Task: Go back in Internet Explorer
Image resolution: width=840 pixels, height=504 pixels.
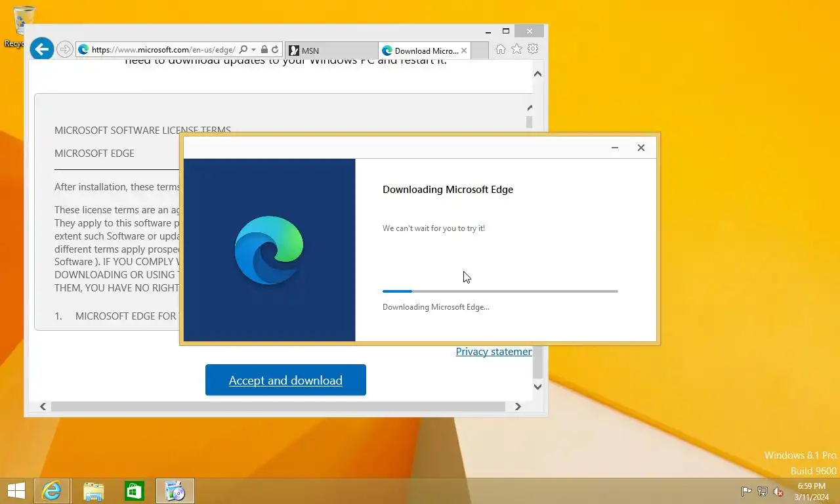Action: point(41,49)
